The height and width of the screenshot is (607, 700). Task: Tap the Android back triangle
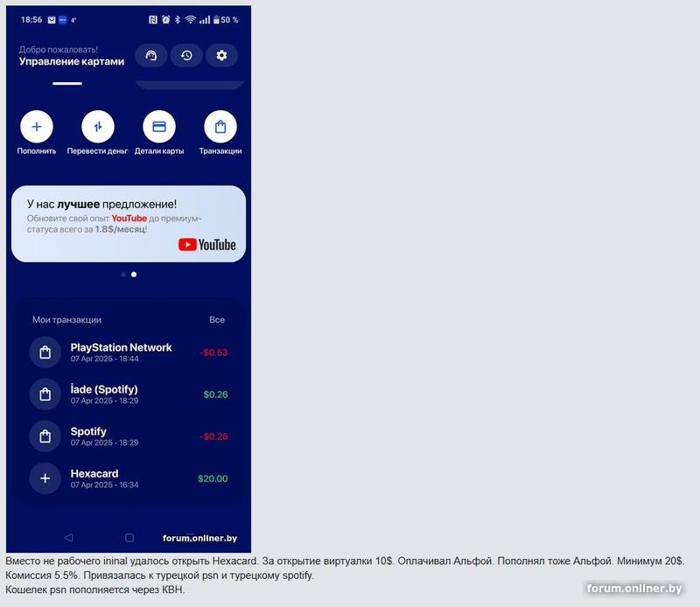tap(68, 538)
